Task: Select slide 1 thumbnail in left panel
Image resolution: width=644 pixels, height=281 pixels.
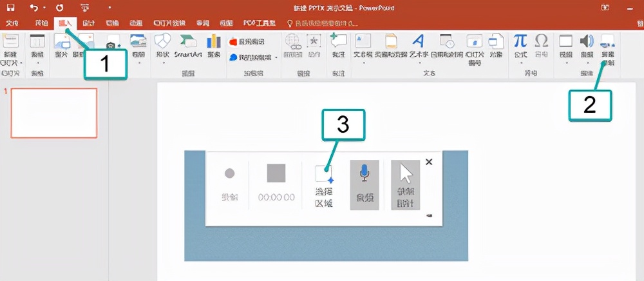Action: click(54, 113)
